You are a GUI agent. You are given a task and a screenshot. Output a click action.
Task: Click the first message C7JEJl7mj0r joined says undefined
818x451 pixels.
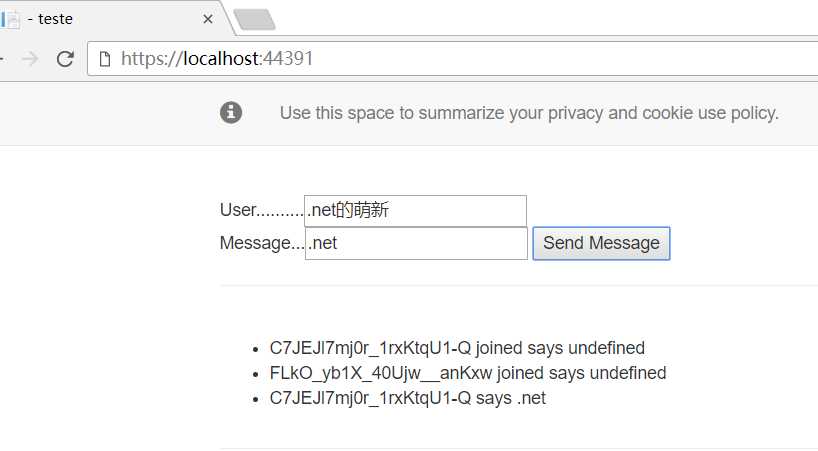click(x=457, y=348)
